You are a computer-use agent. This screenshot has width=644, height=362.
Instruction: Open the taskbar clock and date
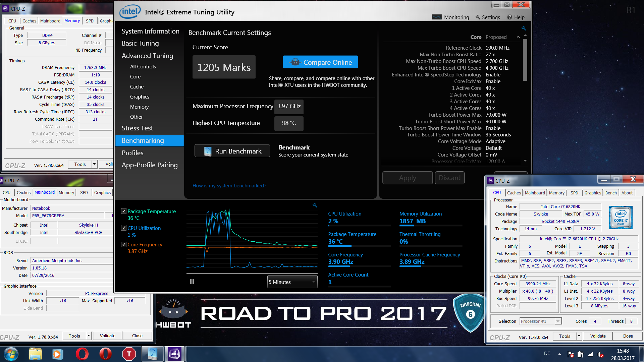pos(623,354)
